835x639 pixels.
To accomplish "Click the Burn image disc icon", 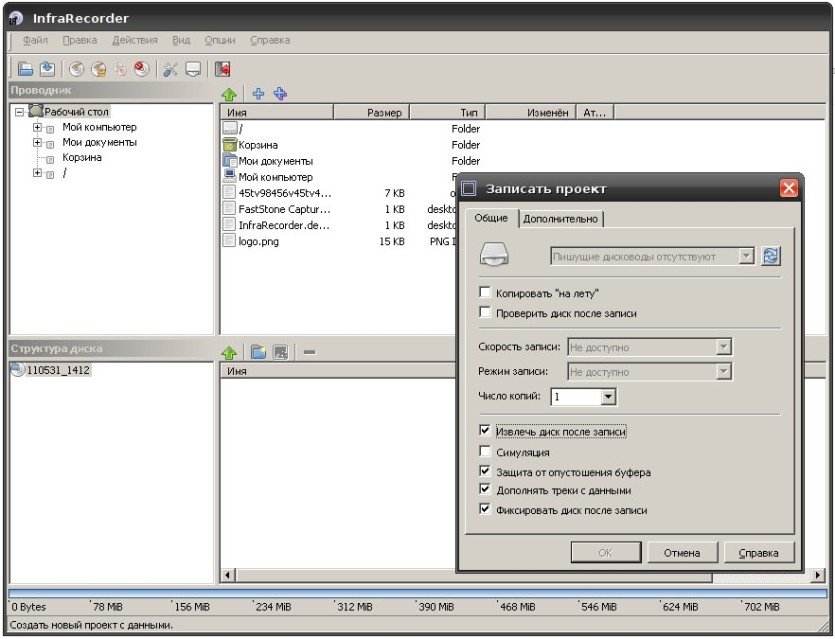I will tap(99, 69).
